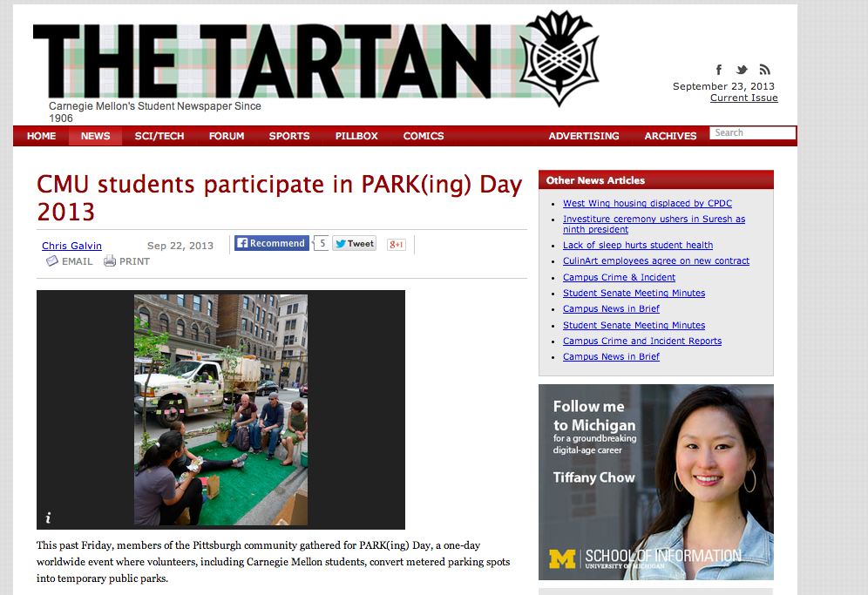Open 'Campus Crime and Incident Reports' link
This screenshot has width=868, height=595.
pyautogui.click(x=642, y=341)
